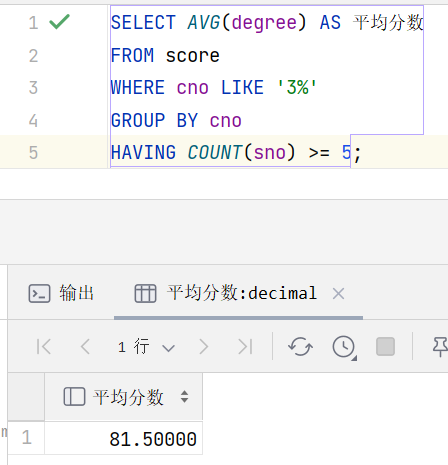Click the degree column name in query
The height and width of the screenshot is (465, 448).
tap(264, 23)
